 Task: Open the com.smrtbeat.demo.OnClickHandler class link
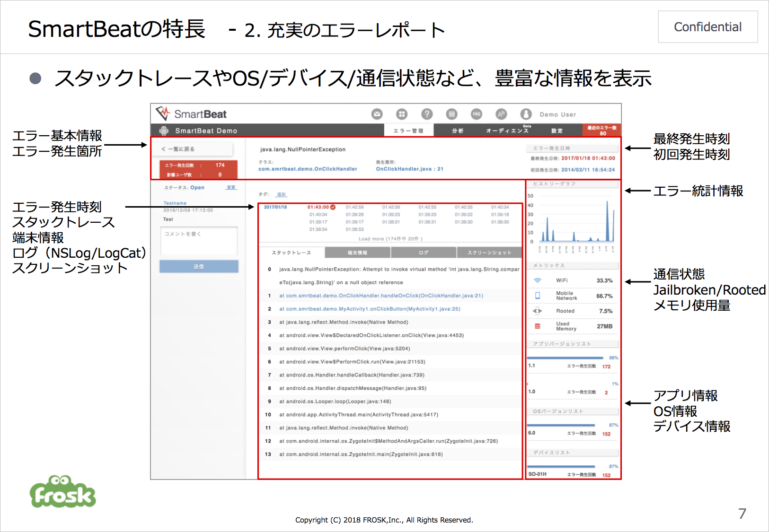tap(308, 169)
